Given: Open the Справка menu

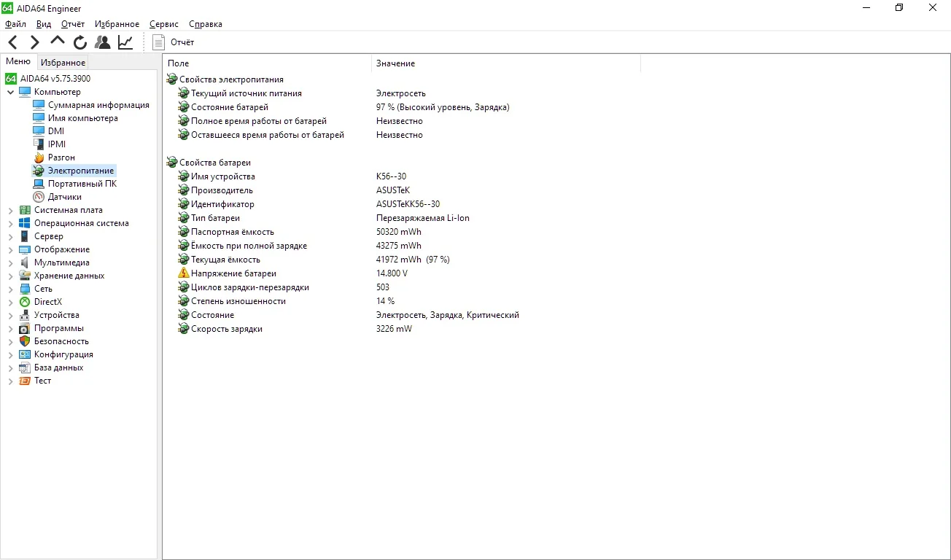Looking at the screenshot, I should click(x=206, y=24).
